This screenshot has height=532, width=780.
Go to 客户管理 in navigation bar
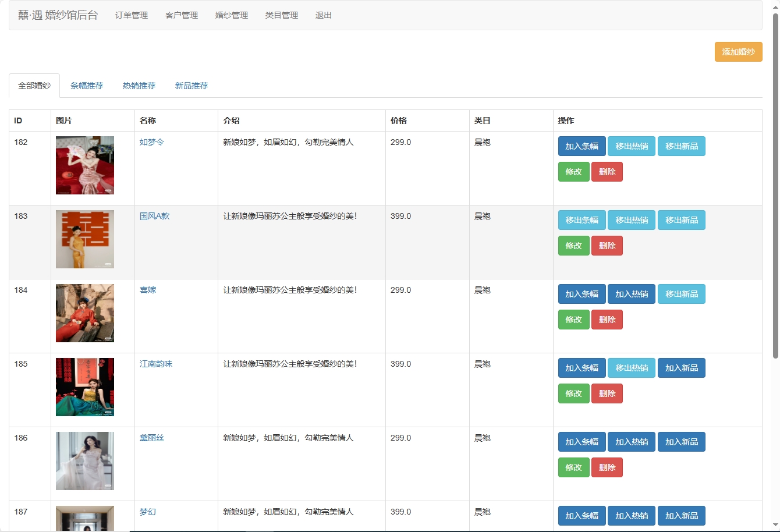point(182,16)
